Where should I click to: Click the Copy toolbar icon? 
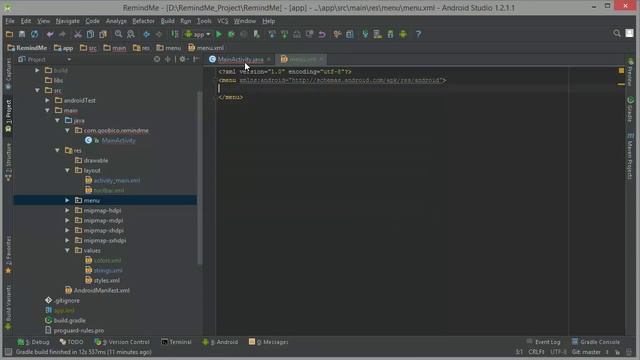(x=90, y=34)
